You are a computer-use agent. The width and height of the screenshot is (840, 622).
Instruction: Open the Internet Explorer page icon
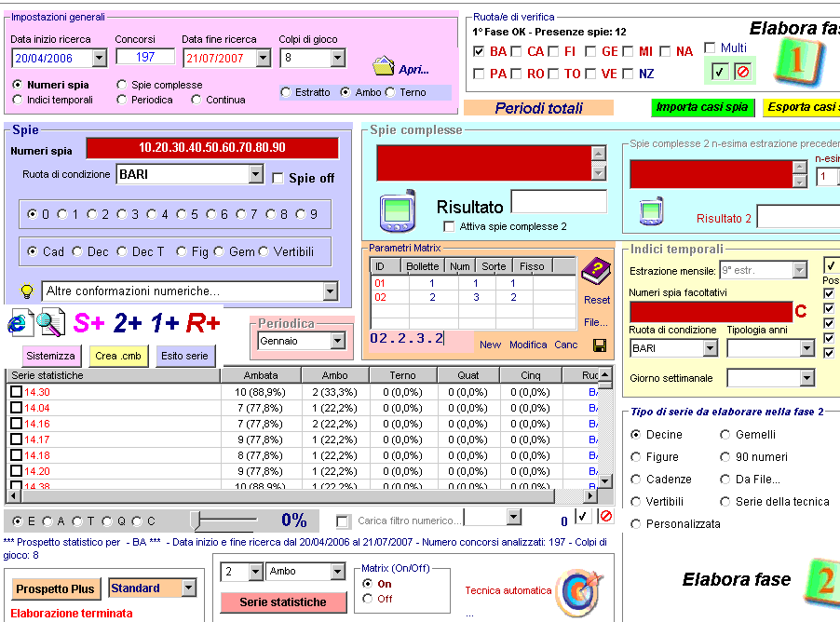20,322
